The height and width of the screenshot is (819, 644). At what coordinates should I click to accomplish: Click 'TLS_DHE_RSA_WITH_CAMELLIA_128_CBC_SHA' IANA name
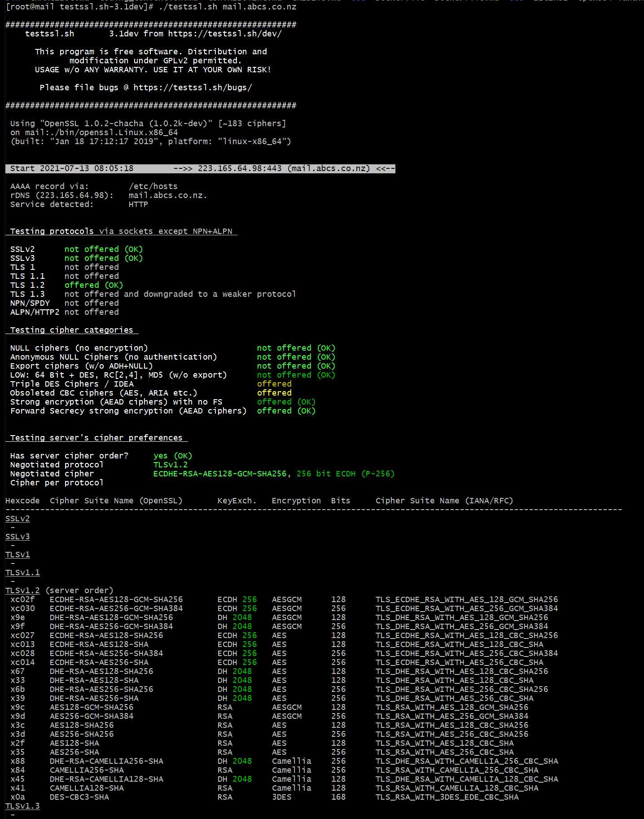[467, 779]
